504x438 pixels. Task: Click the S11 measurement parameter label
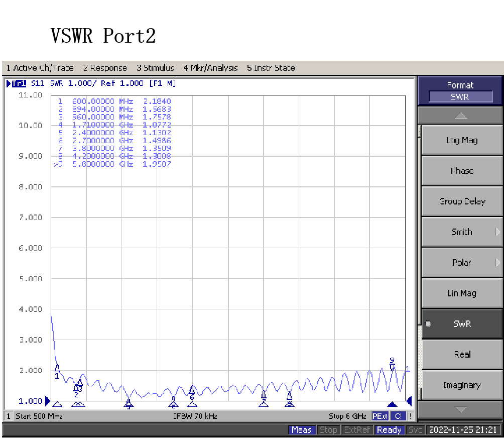[x=38, y=83]
